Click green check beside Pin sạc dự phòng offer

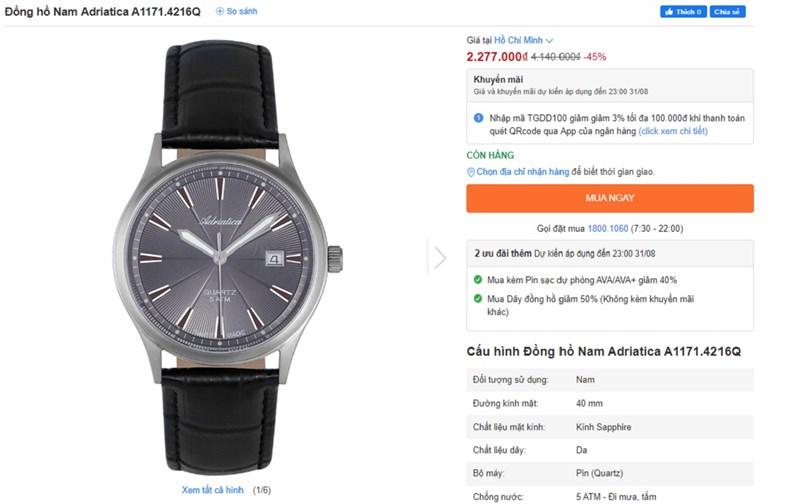479,280
